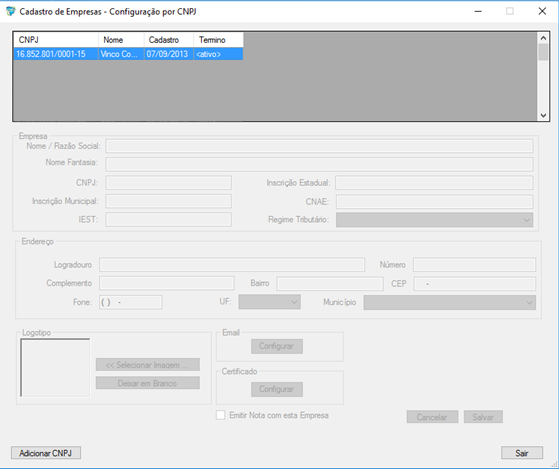The image size is (559, 469).
Task: Click the Selecionar Imagem button
Action: (x=148, y=365)
